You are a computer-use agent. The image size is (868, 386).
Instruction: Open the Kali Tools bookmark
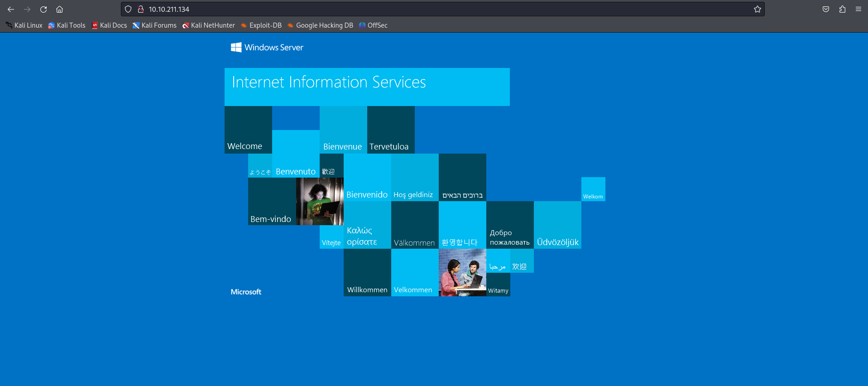click(67, 25)
